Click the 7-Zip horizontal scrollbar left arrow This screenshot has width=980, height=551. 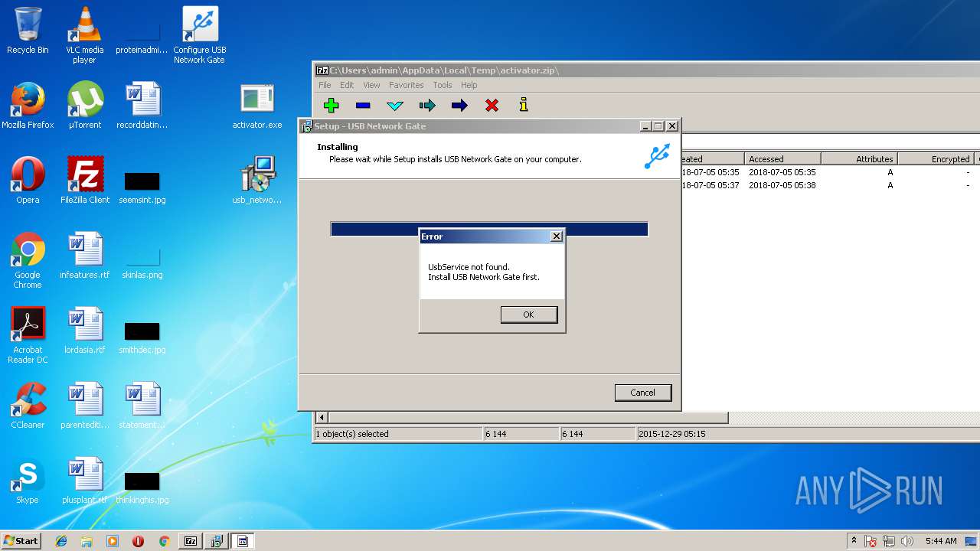click(x=322, y=418)
